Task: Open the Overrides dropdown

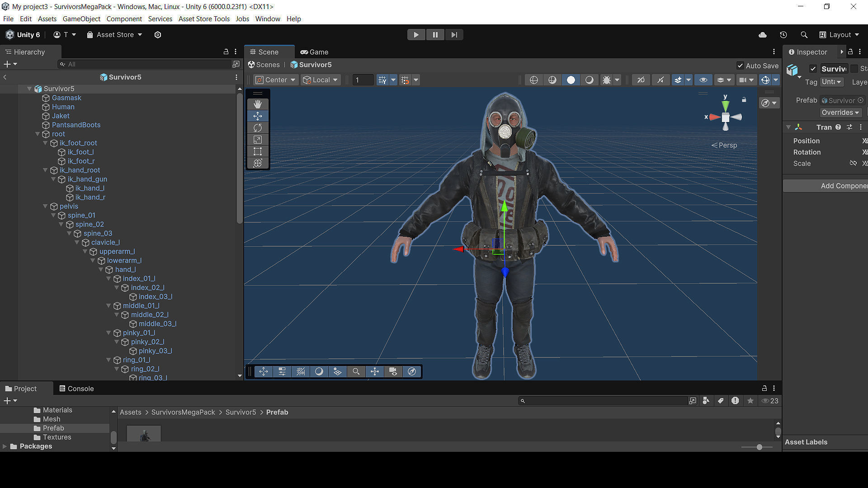Action: (x=840, y=113)
